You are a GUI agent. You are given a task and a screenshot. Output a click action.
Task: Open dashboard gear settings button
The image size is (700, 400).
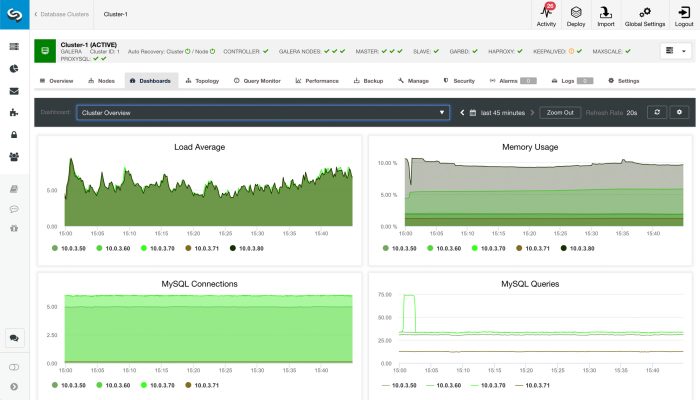679,113
